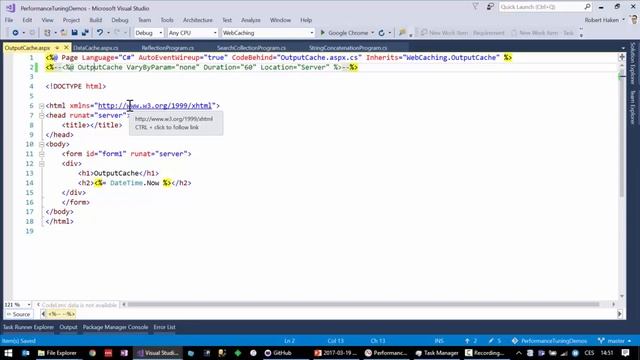The height and width of the screenshot is (360, 640).
Task: Open the Architecture menu
Action: click(198, 20)
